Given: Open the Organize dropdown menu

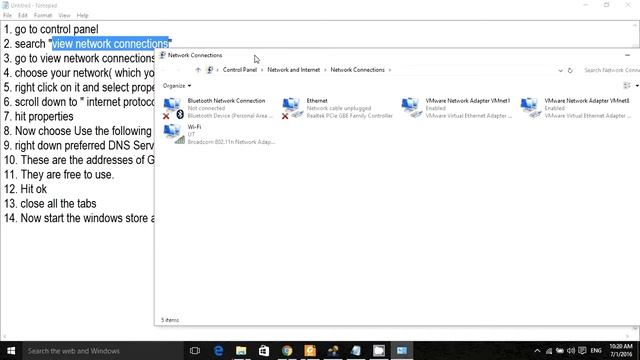Looking at the screenshot, I should (177, 86).
